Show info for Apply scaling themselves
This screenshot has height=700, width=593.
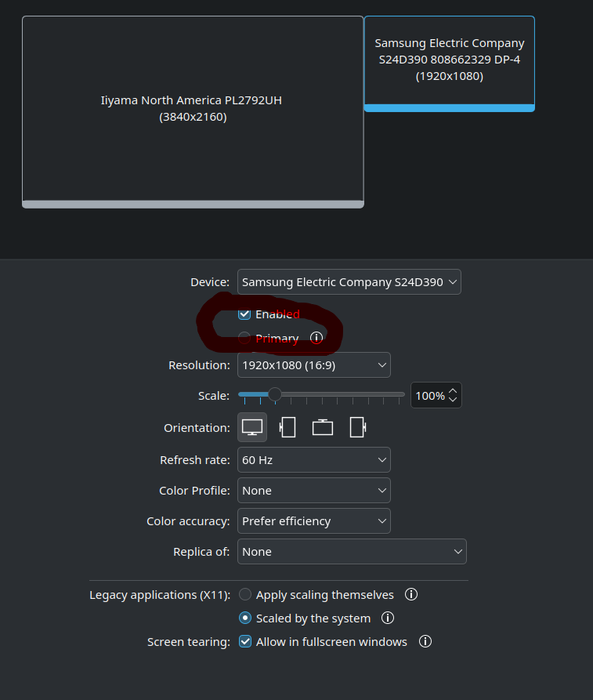411,595
